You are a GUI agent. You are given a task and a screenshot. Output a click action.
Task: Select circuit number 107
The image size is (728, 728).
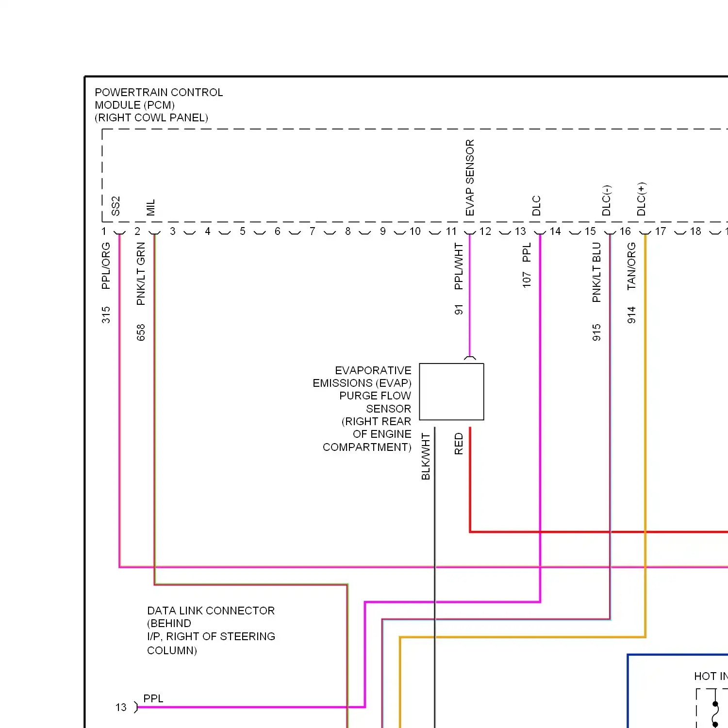(x=527, y=280)
